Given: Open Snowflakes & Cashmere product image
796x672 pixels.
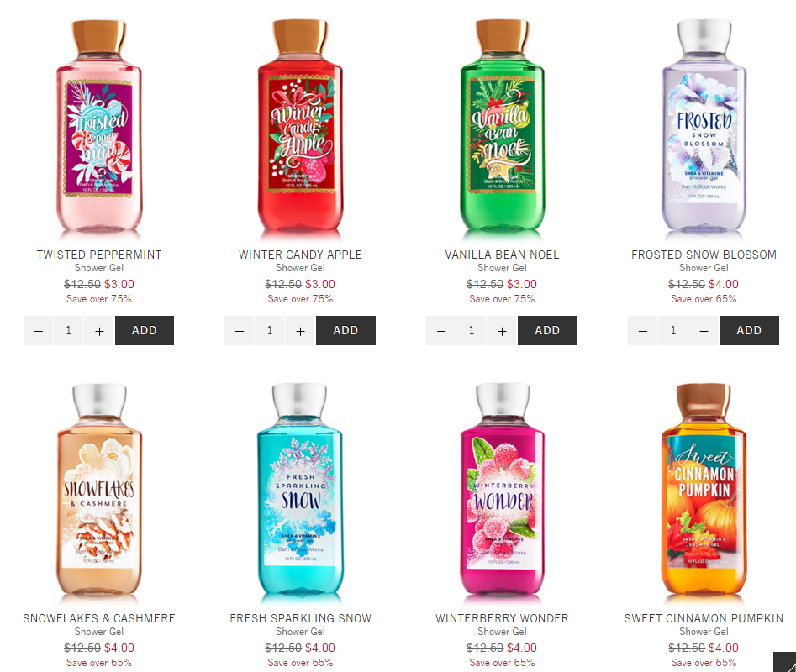Looking at the screenshot, I should coord(99,490).
